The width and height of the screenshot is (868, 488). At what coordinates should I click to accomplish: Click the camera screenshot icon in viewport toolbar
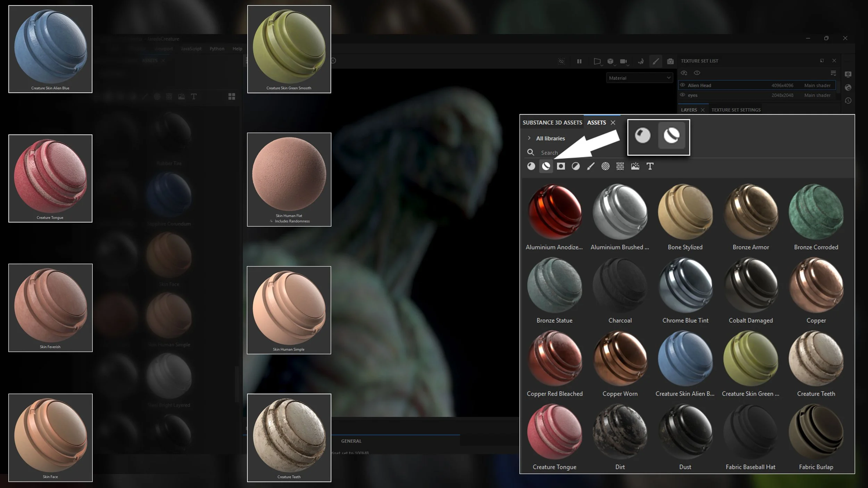(x=670, y=61)
